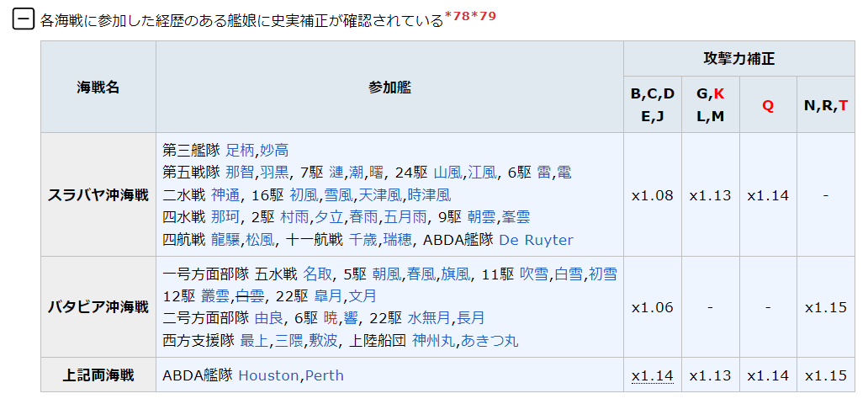This screenshot has width=868, height=404.
Task: Collapse the section with the minus box icon
Action: pyautogui.click(x=23, y=19)
